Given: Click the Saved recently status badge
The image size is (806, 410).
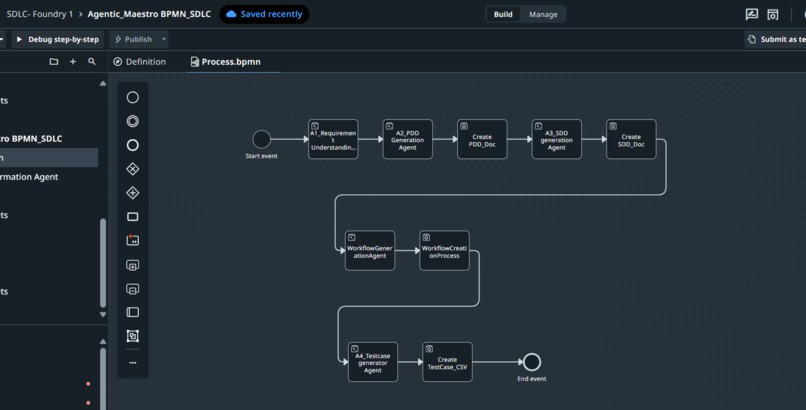Looking at the screenshot, I should click(265, 14).
